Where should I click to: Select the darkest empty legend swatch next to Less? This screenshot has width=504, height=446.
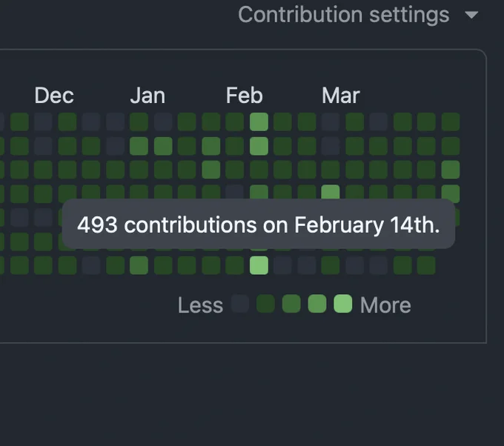(x=240, y=304)
